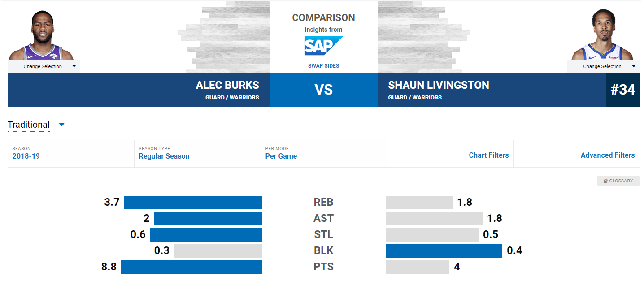The width and height of the screenshot is (644, 285).
Task: Open Chart Filters
Action: click(x=489, y=155)
